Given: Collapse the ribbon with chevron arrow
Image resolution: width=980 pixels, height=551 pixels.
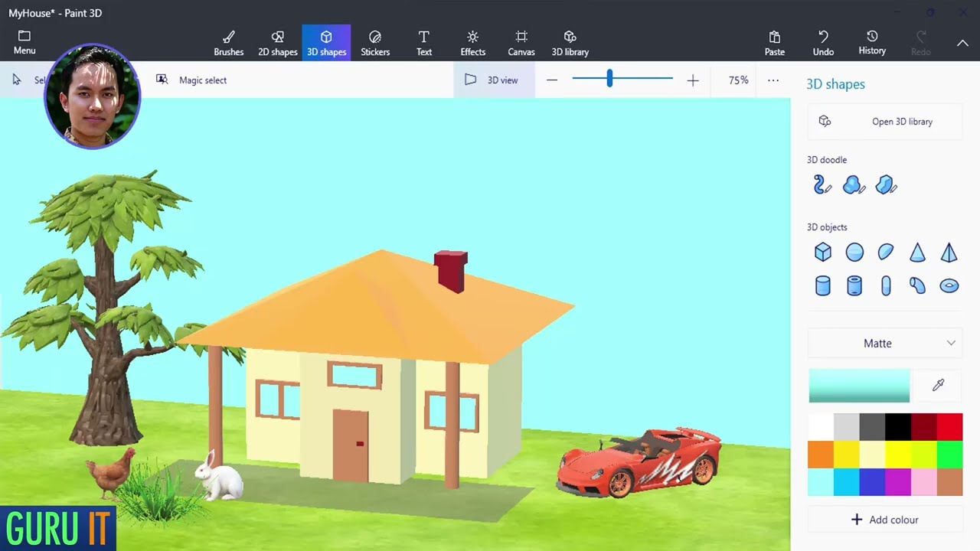Looking at the screenshot, I should click(x=962, y=43).
